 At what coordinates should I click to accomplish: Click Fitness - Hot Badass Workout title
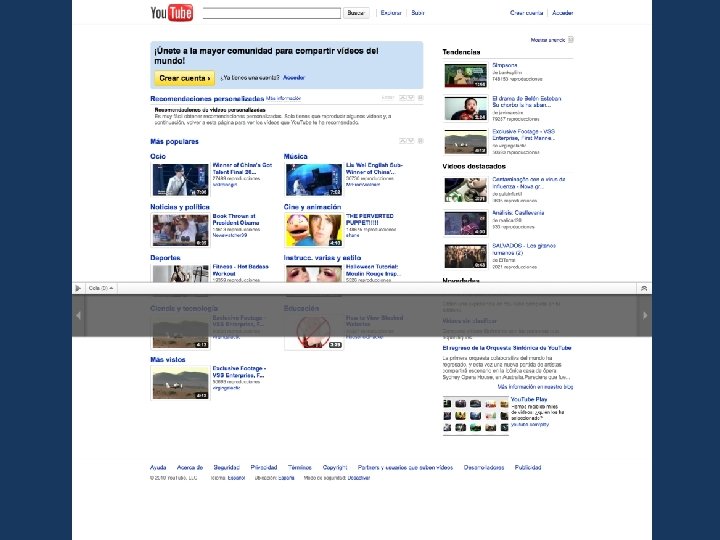[x=241, y=270]
